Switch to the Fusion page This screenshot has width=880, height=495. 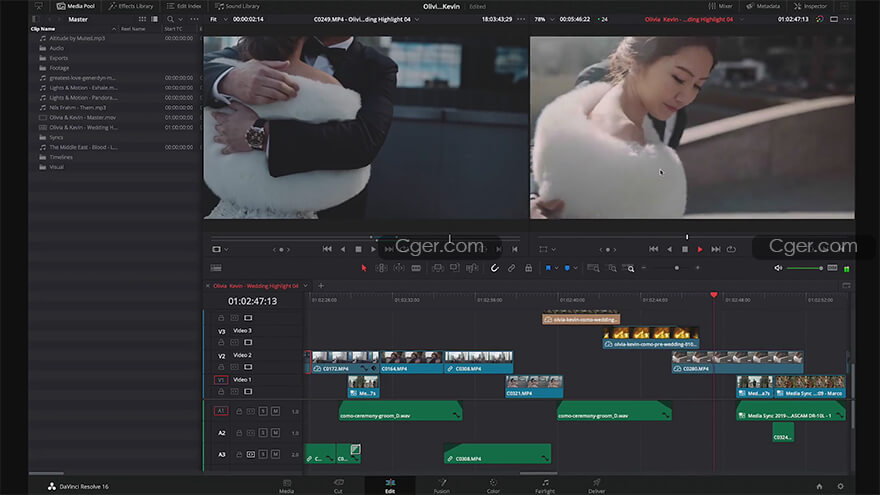pos(442,486)
